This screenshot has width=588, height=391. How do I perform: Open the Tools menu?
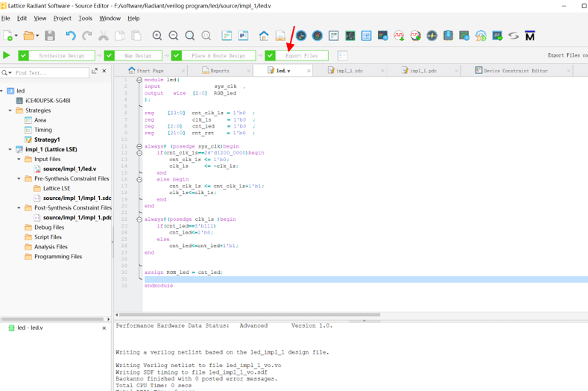tap(85, 18)
